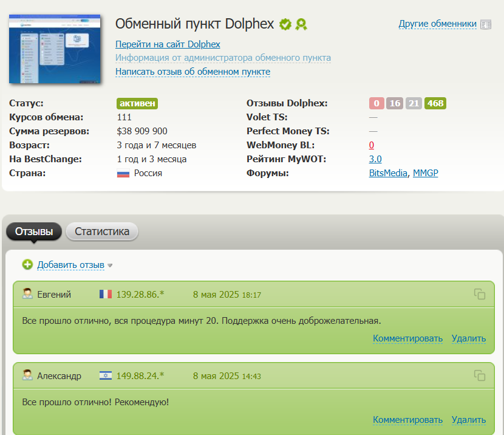The height and width of the screenshot is (435, 504).
Task: Click the user avatar icon next to Александр
Action: tap(27, 375)
